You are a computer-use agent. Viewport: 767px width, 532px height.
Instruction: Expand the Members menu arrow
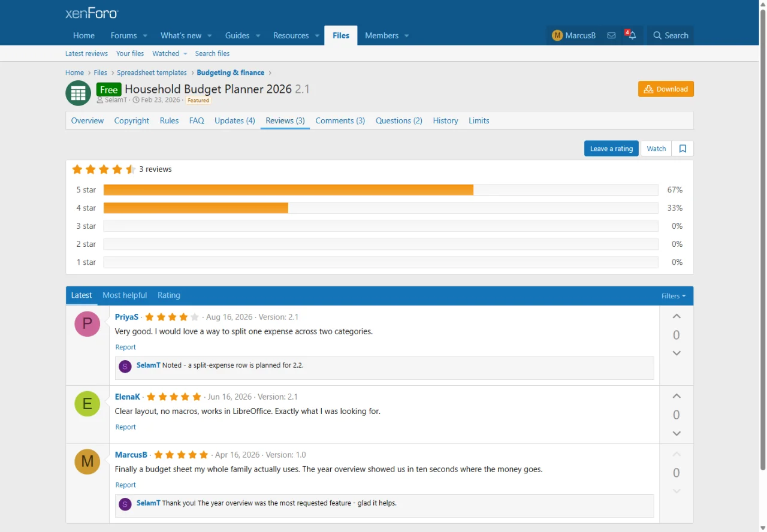406,35
